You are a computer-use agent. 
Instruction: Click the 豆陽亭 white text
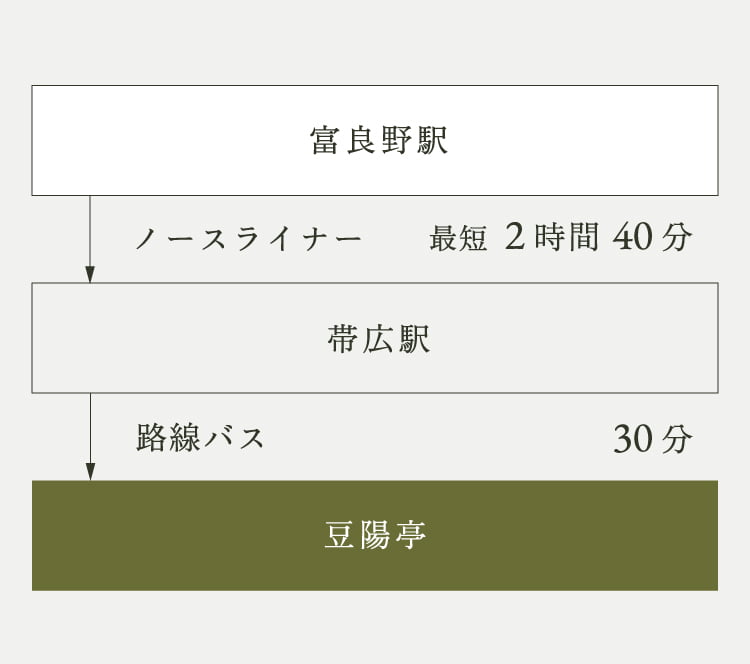pos(375,534)
